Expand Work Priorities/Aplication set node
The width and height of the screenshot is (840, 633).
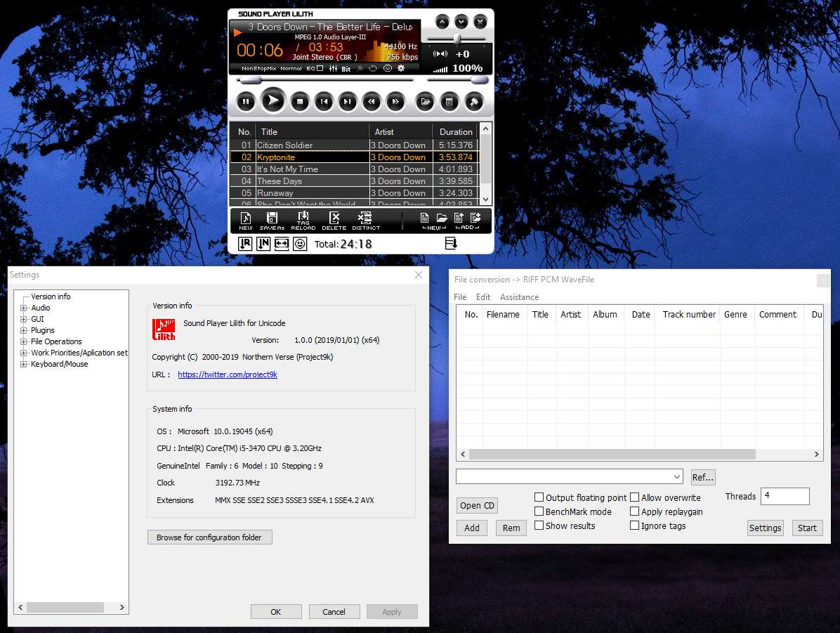24,353
